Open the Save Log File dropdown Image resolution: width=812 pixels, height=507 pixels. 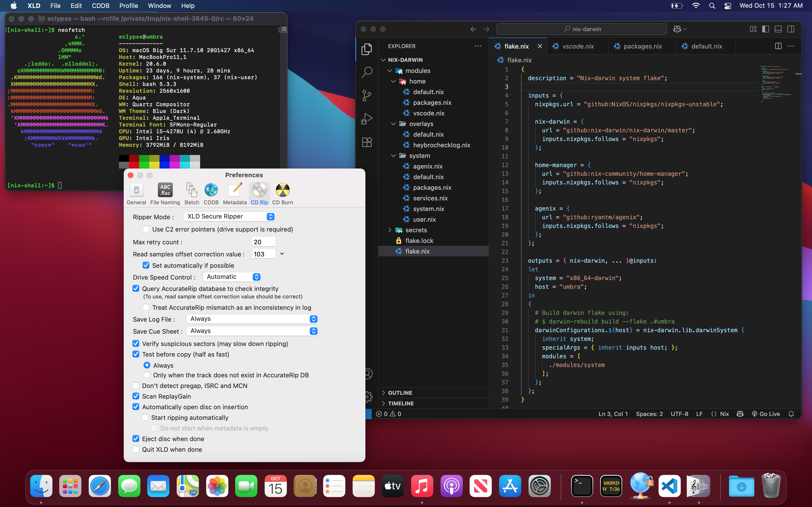pos(252,319)
